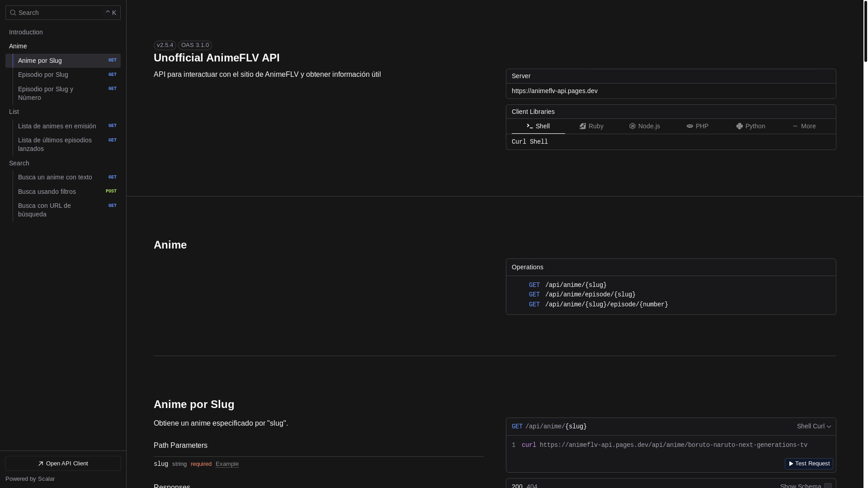Viewport: 868px width, 488px height.
Task: Select the 200 response tab
Action: [517, 486]
